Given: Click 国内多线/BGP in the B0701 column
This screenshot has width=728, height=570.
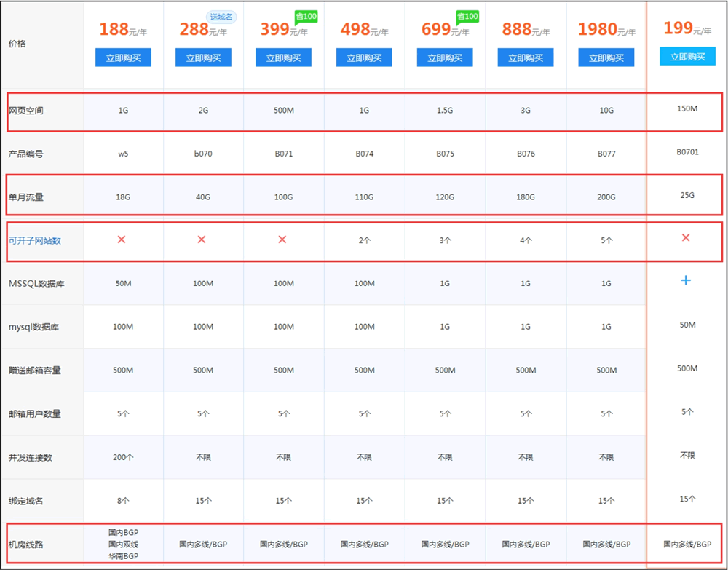Looking at the screenshot, I should pyautogui.click(x=687, y=544).
